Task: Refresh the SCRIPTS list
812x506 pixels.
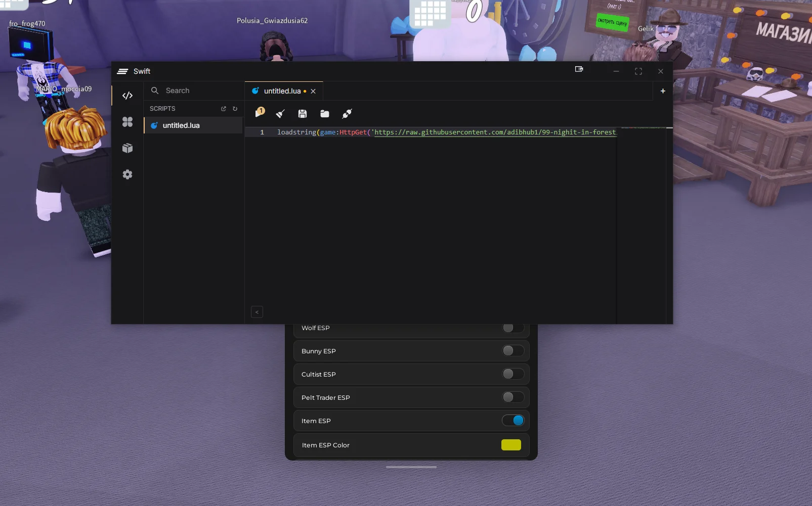Action: click(235, 109)
